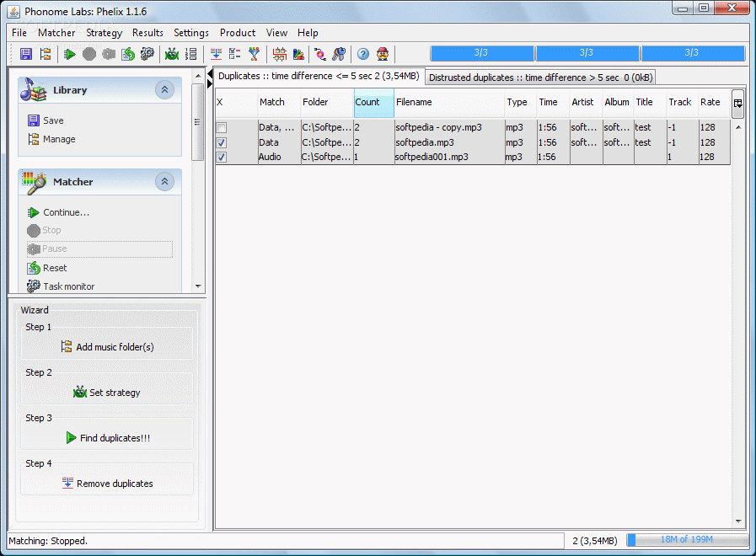Check the softpedia - copy.mp3 row checkbox
The image size is (756, 556).
tap(222, 128)
